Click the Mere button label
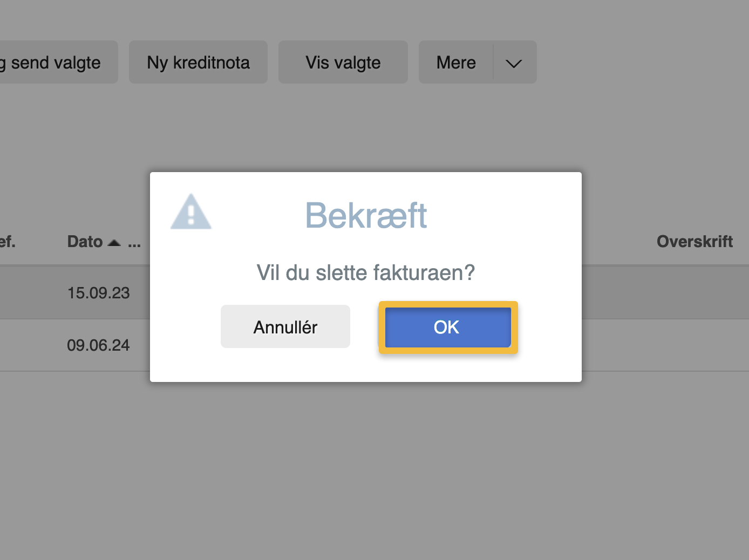The width and height of the screenshot is (749, 560). click(x=455, y=62)
